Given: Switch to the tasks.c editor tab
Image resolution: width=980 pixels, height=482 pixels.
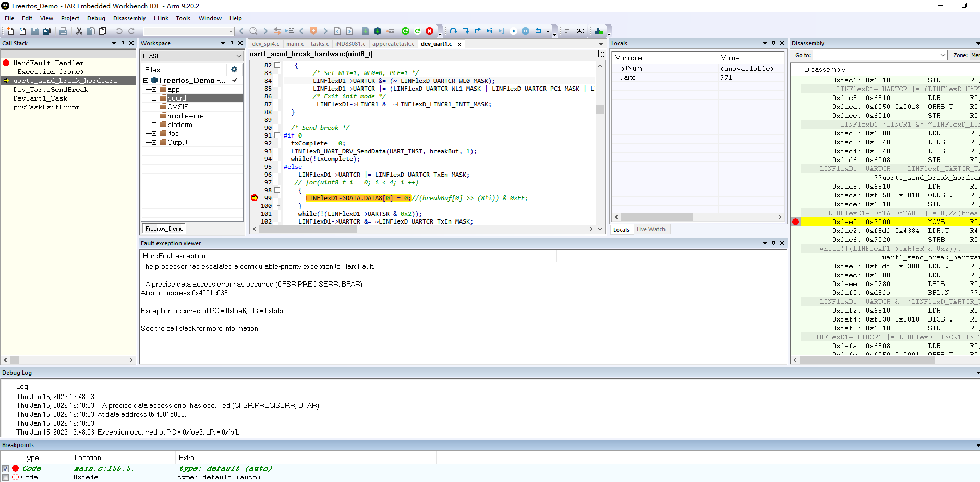Looking at the screenshot, I should coord(320,44).
